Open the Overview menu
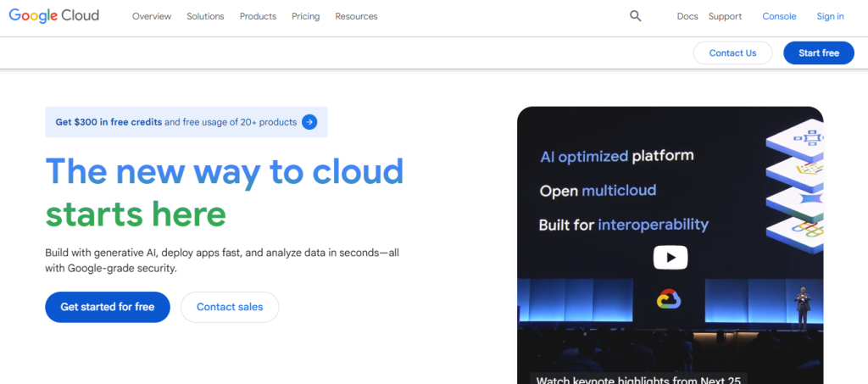 click(152, 17)
